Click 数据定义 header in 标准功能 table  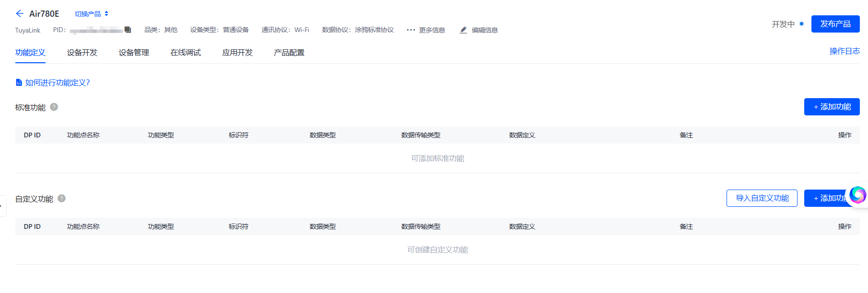522,135
